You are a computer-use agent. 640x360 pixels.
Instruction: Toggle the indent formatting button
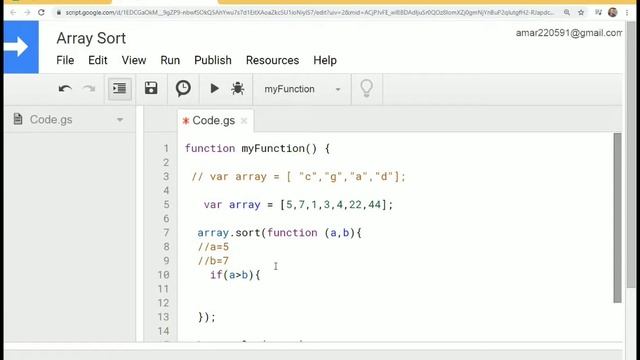[x=120, y=89]
